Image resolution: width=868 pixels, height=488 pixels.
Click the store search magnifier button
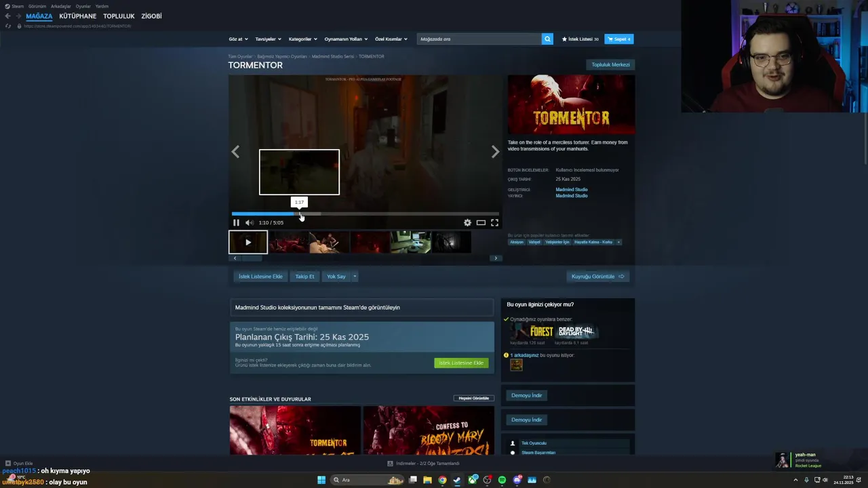pyautogui.click(x=547, y=39)
